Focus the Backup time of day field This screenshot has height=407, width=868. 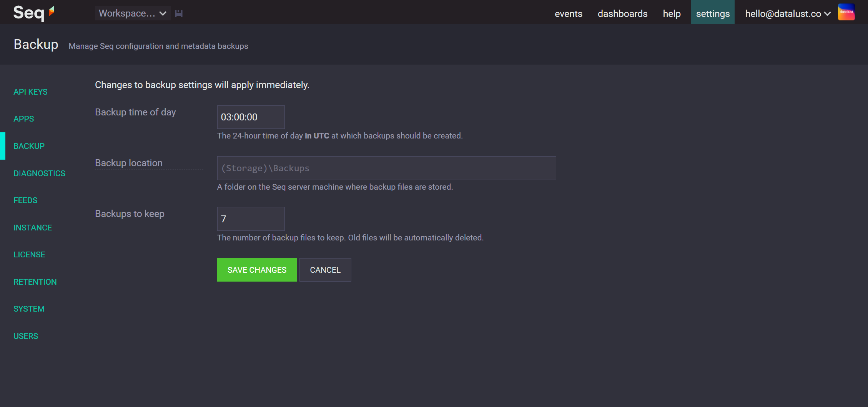point(251,117)
